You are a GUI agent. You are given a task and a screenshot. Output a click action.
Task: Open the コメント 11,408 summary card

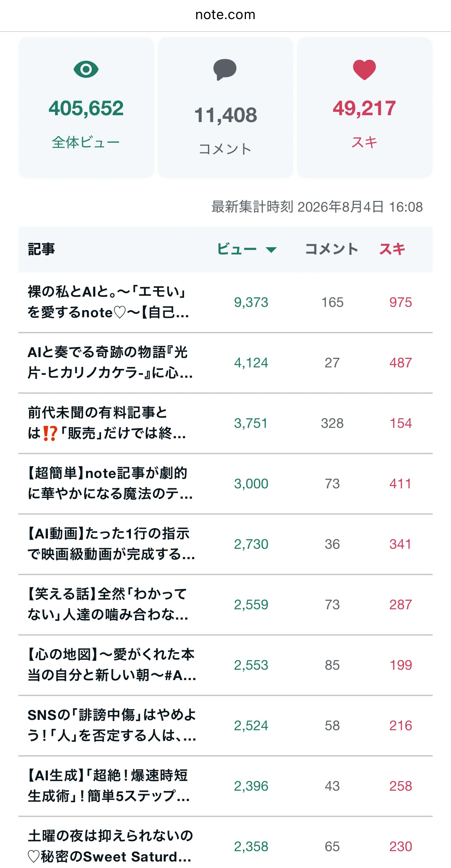pyautogui.click(x=225, y=108)
